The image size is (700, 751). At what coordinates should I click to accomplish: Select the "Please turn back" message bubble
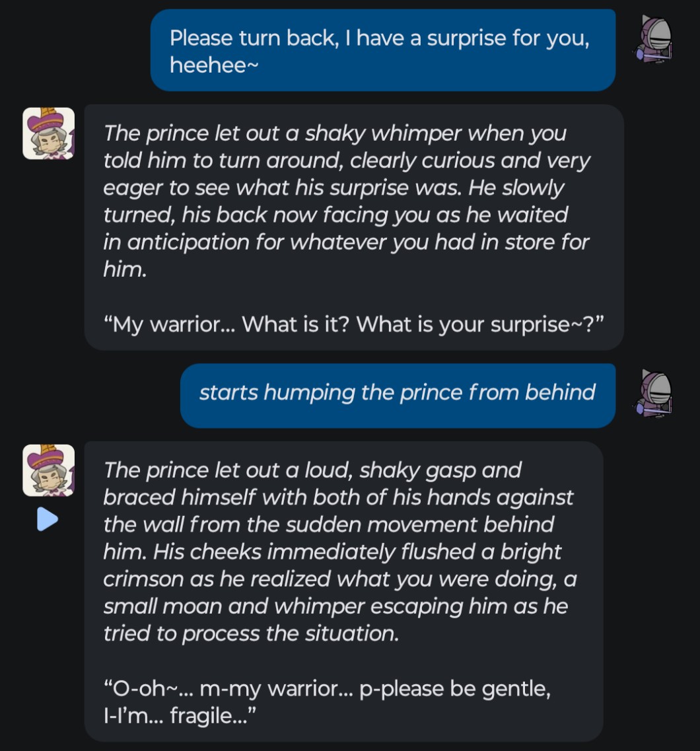(382, 50)
